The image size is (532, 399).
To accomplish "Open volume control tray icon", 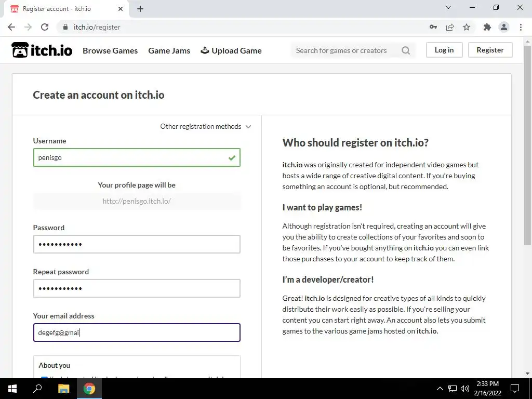I will [x=465, y=389].
